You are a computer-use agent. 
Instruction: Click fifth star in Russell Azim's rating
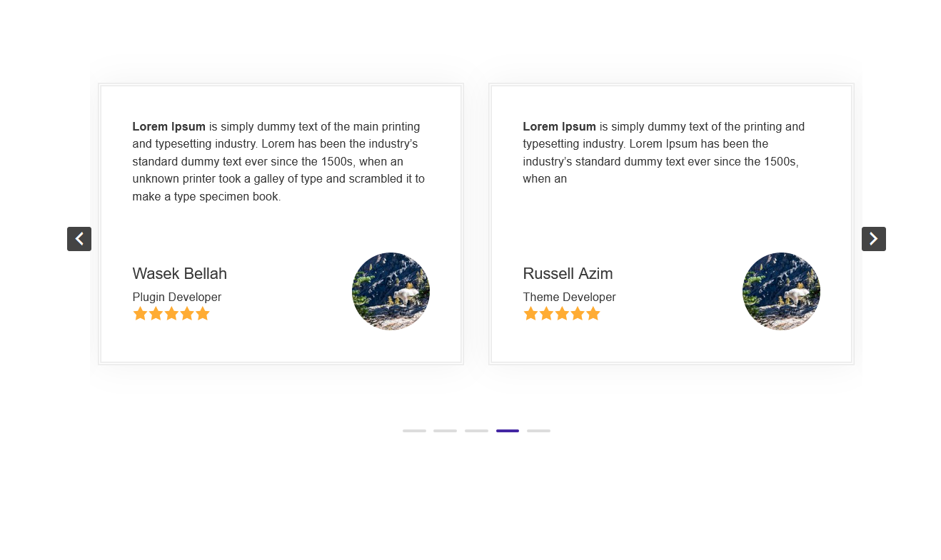pyautogui.click(x=593, y=314)
